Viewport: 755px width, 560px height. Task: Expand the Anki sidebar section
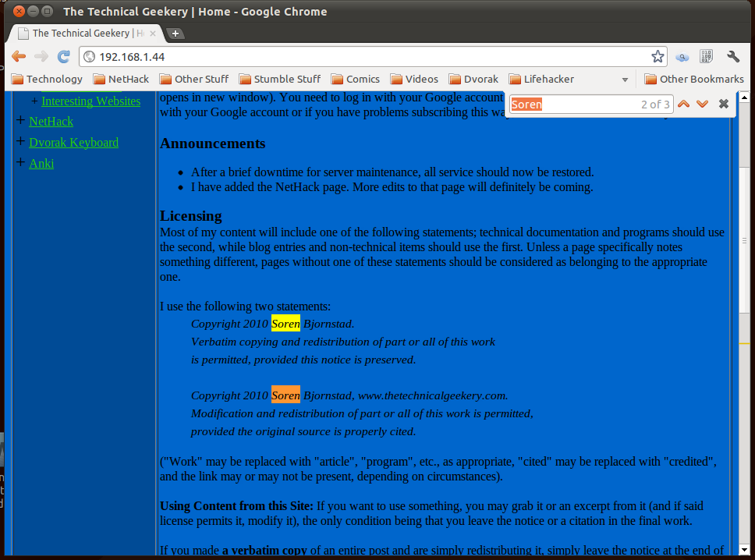click(x=20, y=162)
